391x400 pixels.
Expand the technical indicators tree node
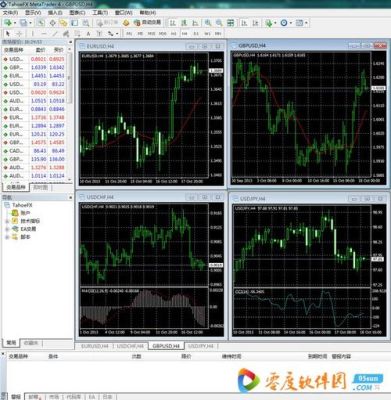7,221
